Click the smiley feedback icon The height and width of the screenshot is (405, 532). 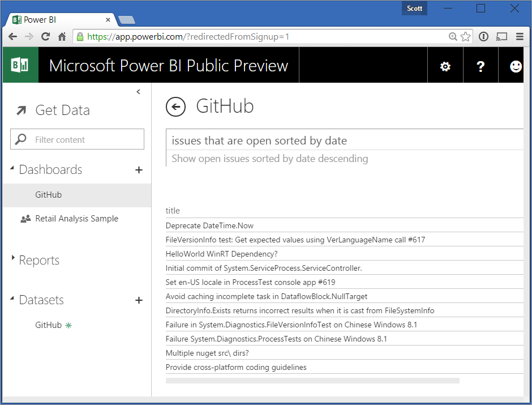click(x=516, y=66)
